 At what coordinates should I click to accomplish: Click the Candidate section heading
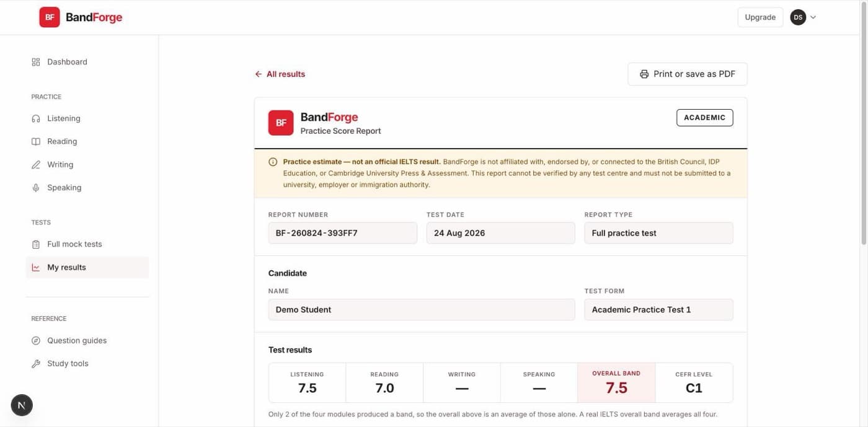pyautogui.click(x=288, y=273)
